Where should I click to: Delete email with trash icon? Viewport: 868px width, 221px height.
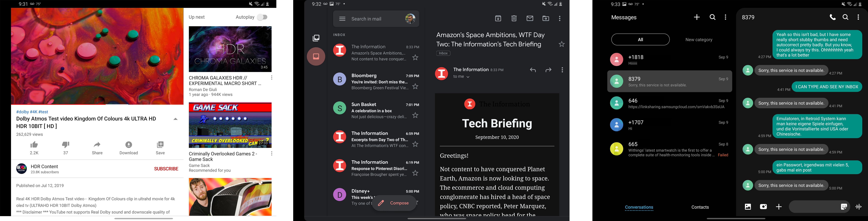pyautogui.click(x=514, y=18)
